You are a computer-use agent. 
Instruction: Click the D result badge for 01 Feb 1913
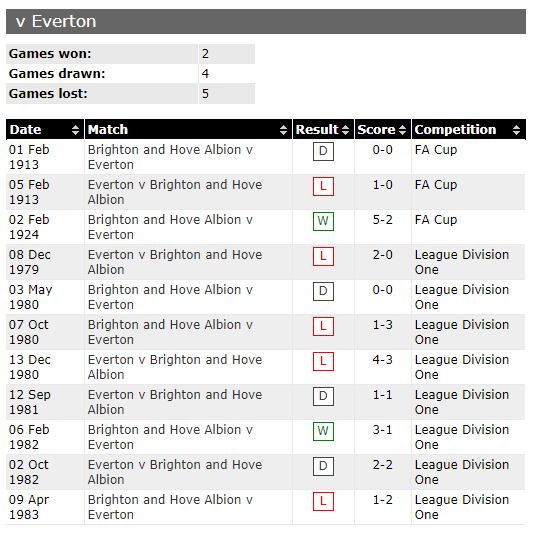pos(323,151)
